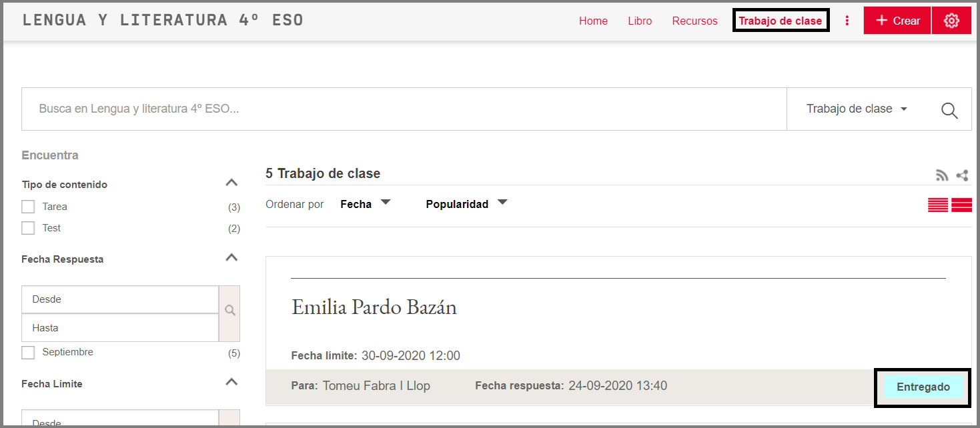
Task: Select the Trabajo de clase tab
Action: 781,21
